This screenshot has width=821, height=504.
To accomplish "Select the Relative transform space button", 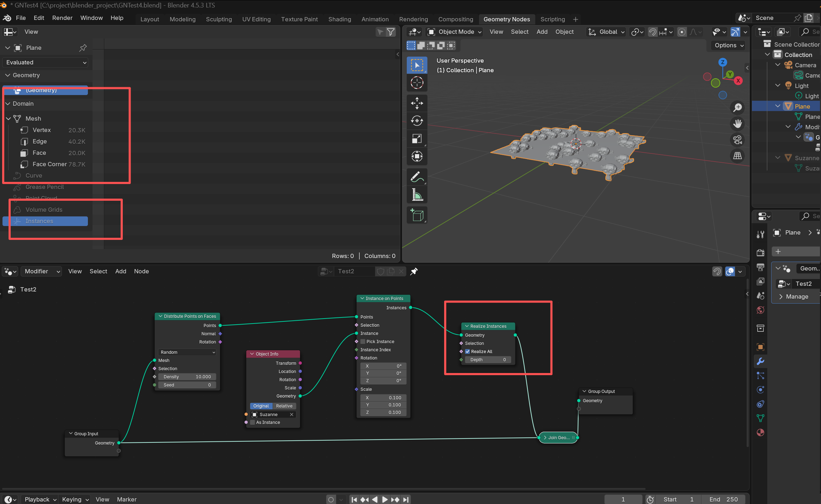I will 284,406.
